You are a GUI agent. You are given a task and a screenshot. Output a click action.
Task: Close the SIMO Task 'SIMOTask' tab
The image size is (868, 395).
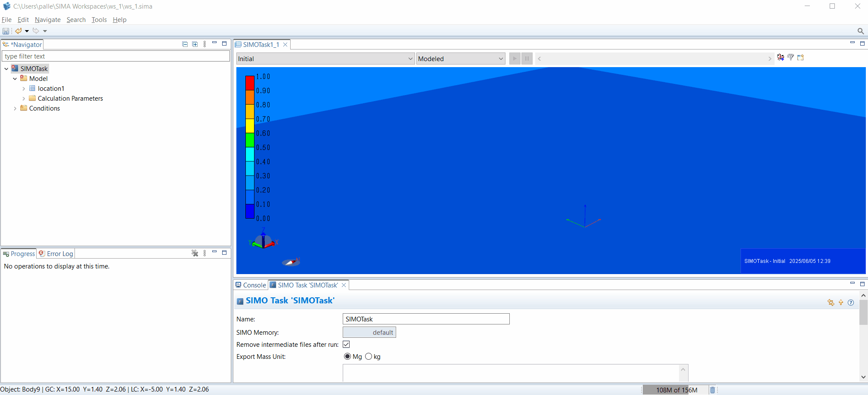[344, 285]
